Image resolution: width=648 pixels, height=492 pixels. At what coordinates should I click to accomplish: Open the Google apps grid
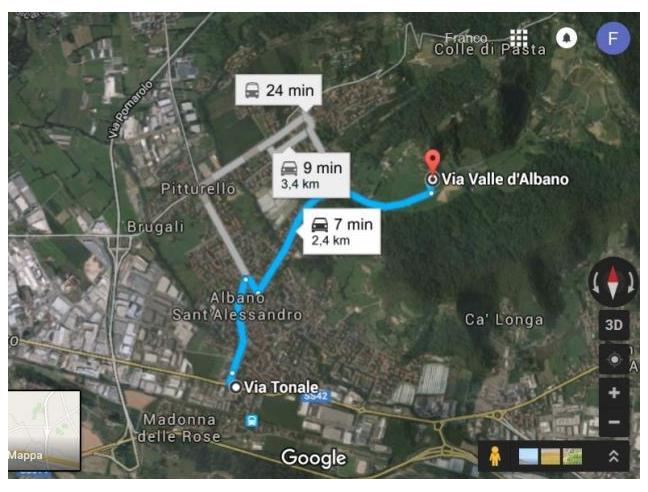(518, 38)
